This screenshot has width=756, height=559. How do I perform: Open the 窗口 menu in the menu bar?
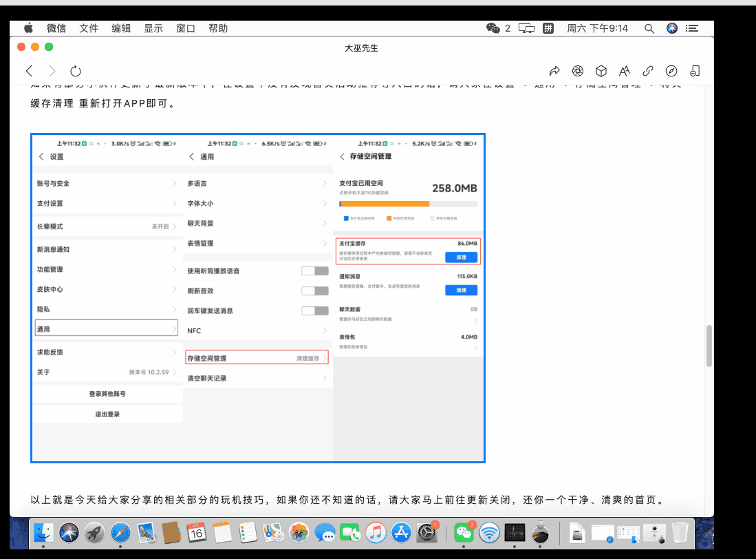click(185, 28)
